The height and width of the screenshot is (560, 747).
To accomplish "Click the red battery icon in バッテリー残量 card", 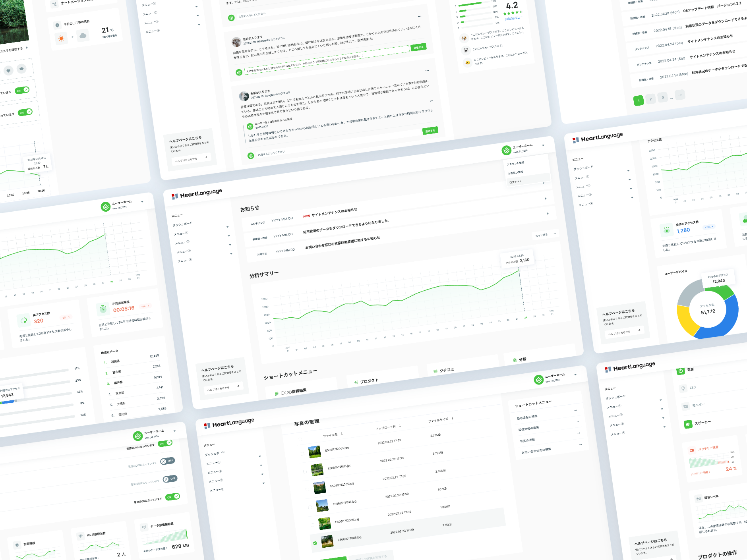I will [x=692, y=450].
